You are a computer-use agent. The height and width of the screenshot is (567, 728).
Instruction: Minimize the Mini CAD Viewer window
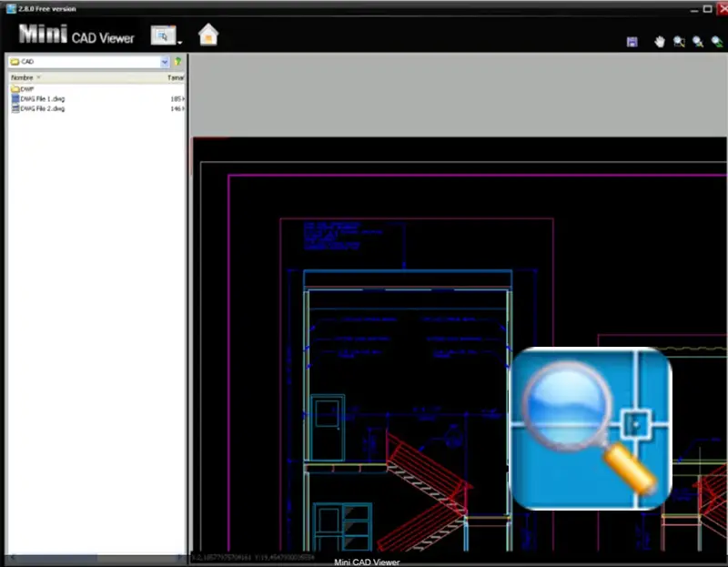coord(694,9)
